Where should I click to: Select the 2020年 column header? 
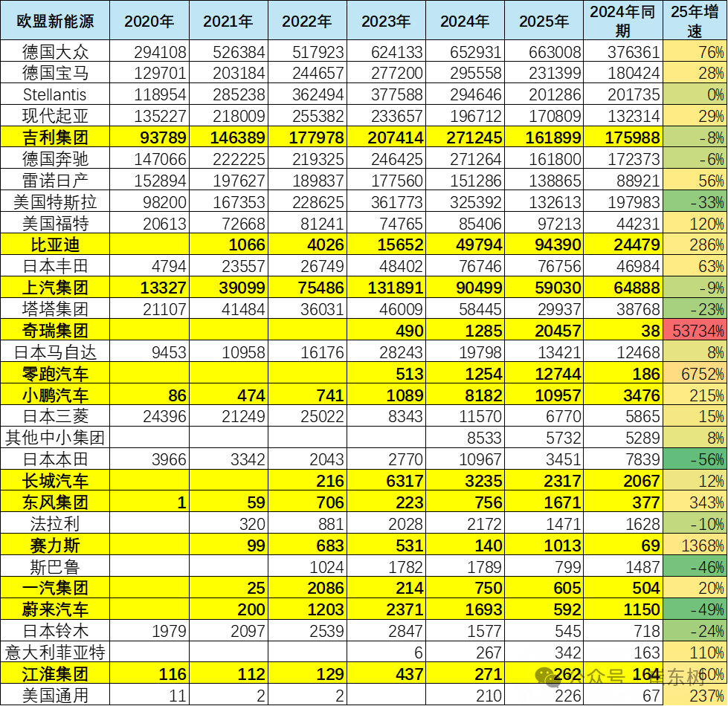click(149, 21)
